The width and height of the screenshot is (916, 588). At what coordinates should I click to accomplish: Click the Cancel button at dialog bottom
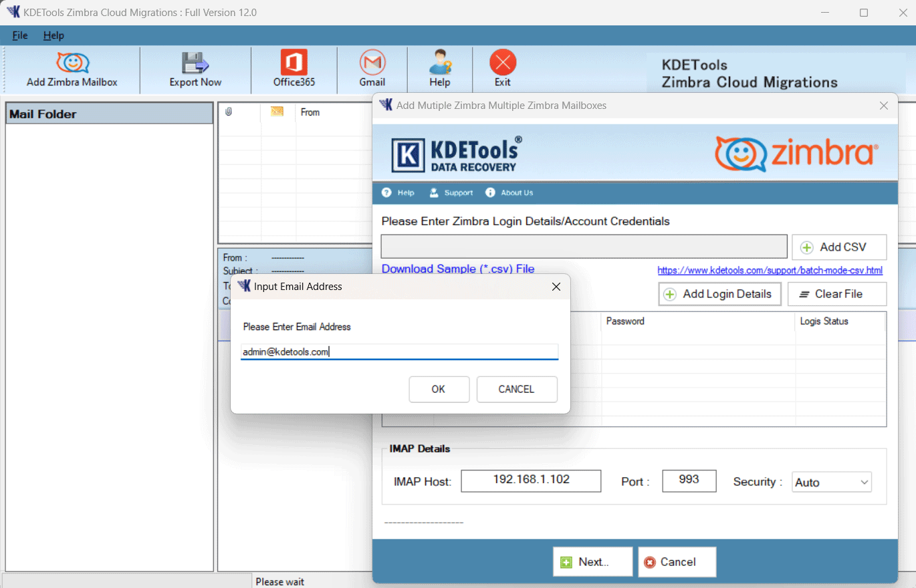[677, 562]
